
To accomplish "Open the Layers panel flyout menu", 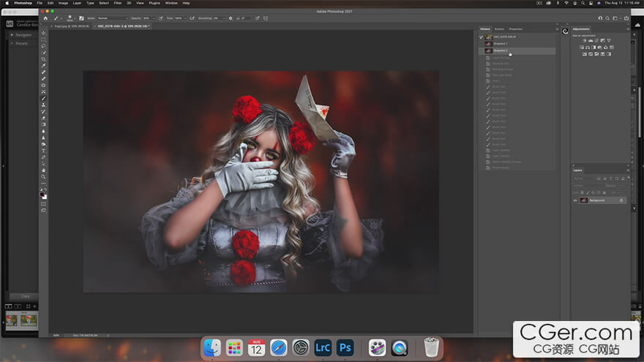I will (628, 170).
